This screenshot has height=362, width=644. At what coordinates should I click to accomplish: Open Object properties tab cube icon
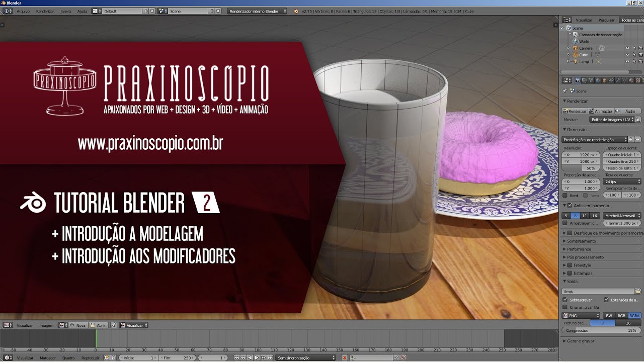pyautogui.click(x=604, y=80)
